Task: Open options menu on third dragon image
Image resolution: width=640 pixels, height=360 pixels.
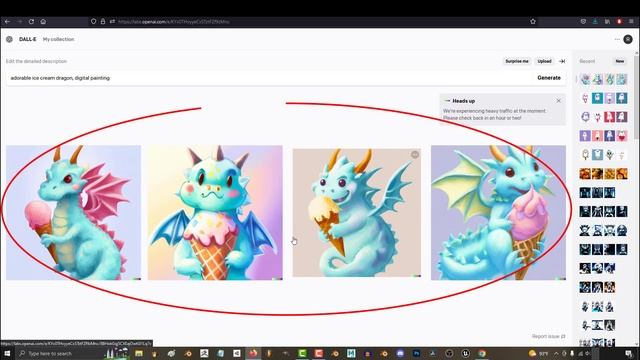Action: (x=415, y=154)
